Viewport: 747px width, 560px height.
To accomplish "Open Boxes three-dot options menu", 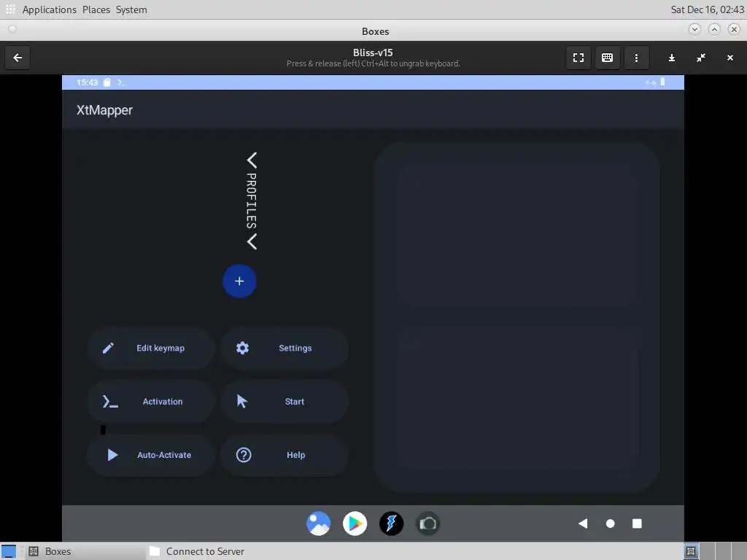I will tap(636, 58).
